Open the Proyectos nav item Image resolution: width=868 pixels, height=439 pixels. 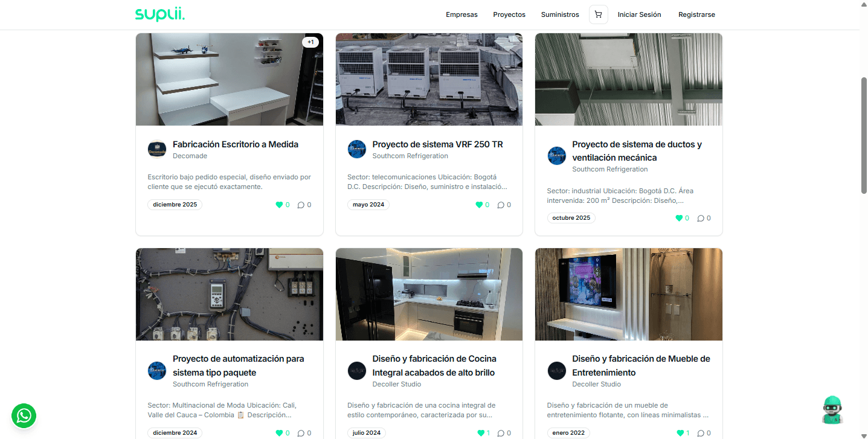(x=509, y=14)
